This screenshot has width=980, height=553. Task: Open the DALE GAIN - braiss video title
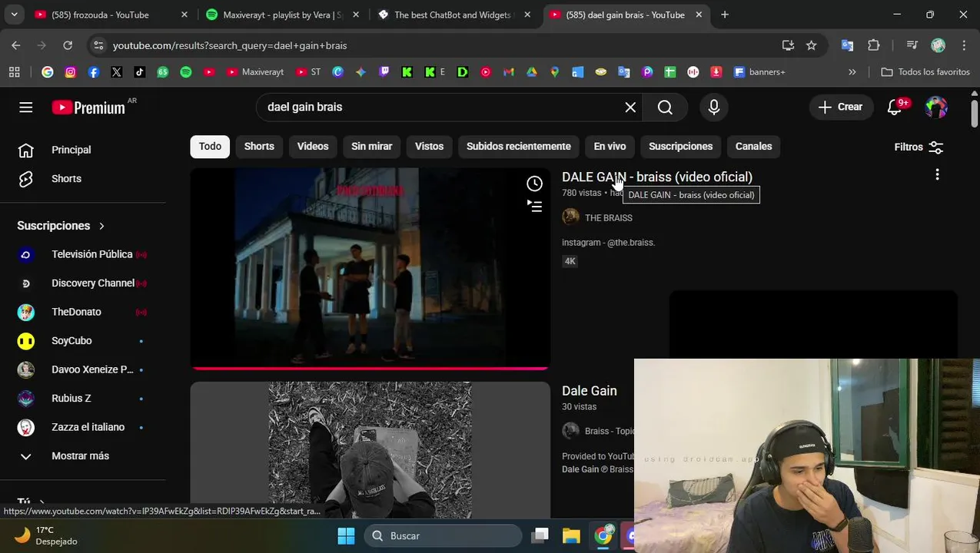(x=657, y=177)
